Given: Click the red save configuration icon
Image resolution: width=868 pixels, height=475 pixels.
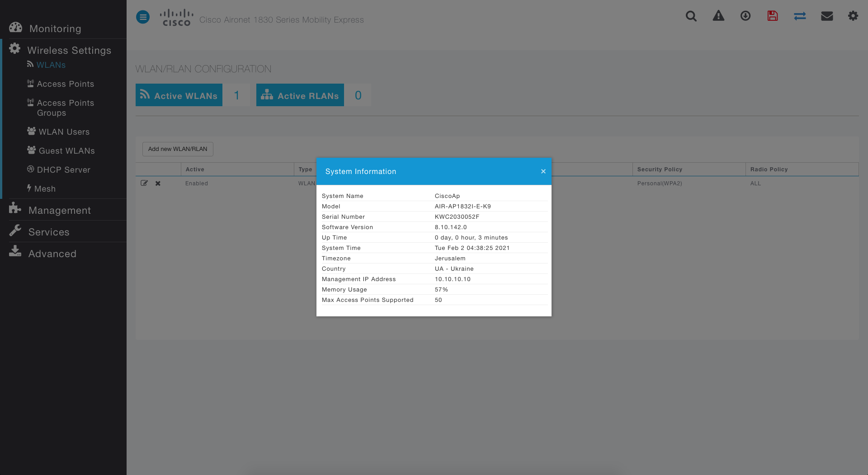Looking at the screenshot, I should 773,16.
